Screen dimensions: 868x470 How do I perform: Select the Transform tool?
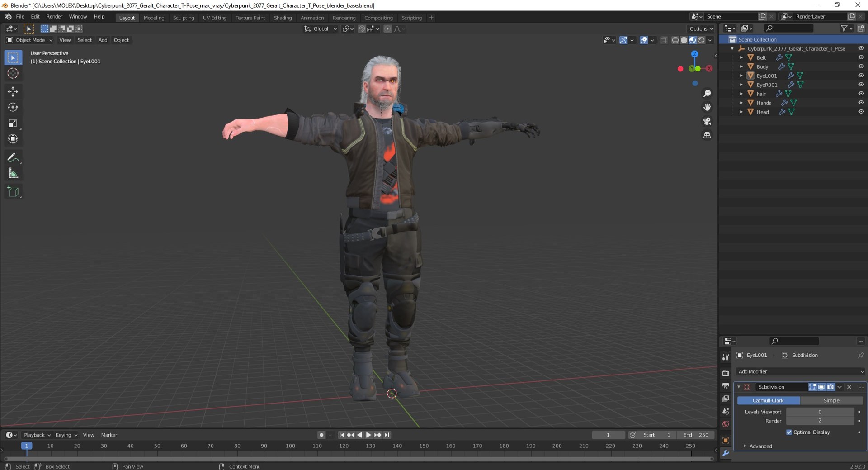pyautogui.click(x=13, y=139)
